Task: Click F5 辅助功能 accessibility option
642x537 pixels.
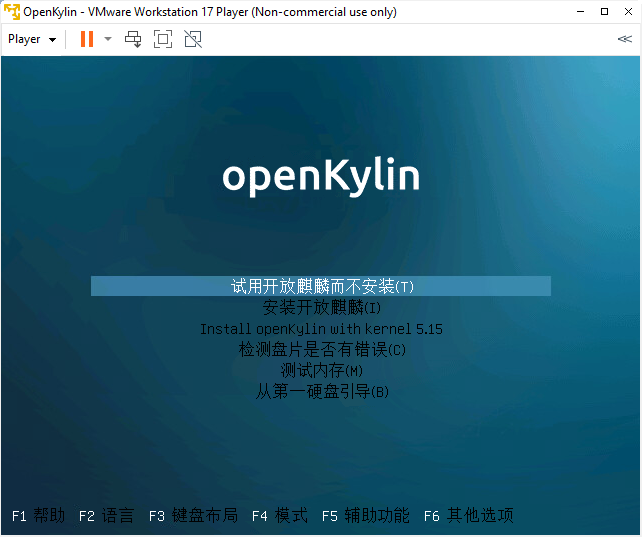Action: 365,516
